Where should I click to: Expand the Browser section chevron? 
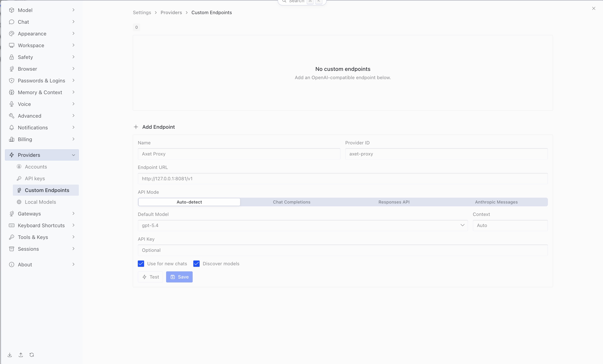[73, 69]
